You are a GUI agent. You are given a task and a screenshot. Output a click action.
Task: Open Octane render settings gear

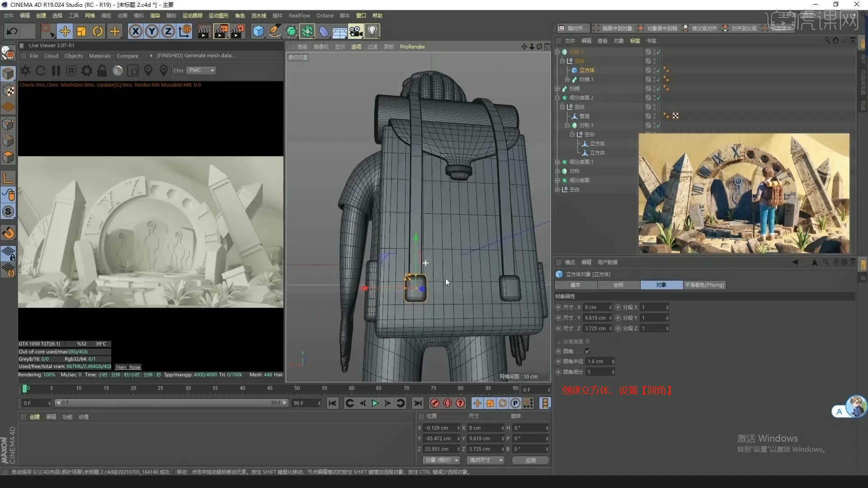click(86, 70)
